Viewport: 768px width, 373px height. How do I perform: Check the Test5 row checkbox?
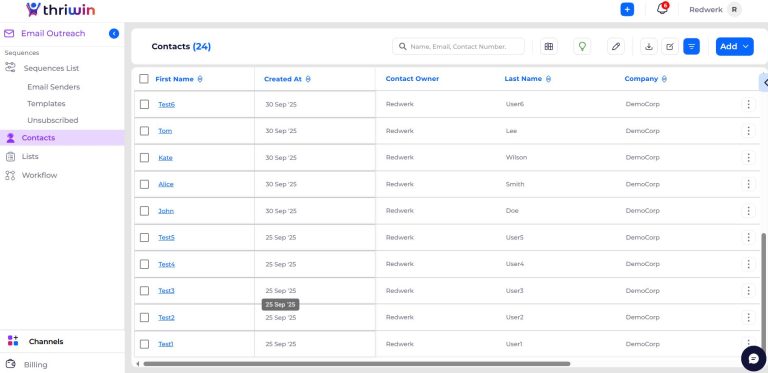144,237
